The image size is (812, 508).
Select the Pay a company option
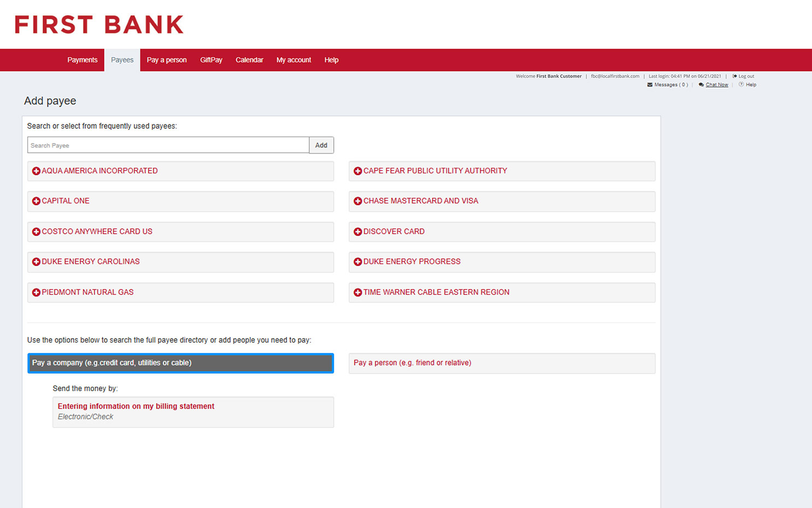tap(180, 363)
